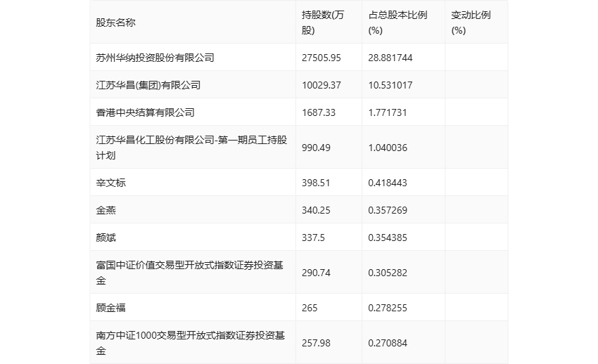Select the percentage 0.278255
Image resolution: width=598 pixels, height=364 pixels.
(x=388, y=308)
